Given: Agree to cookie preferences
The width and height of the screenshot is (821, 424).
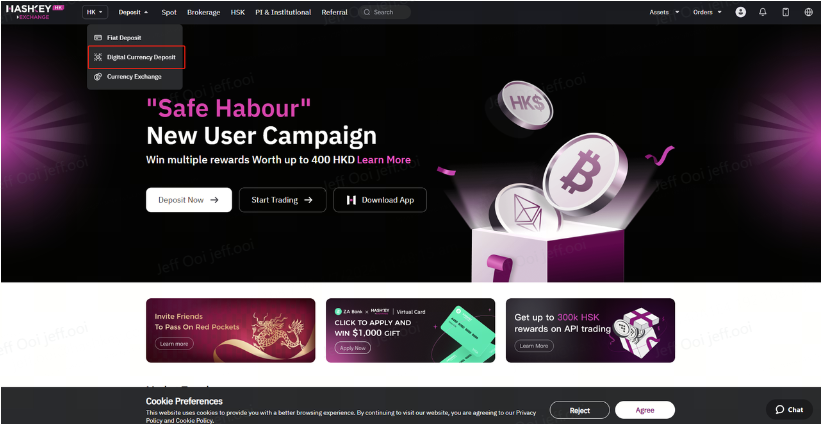Looking at the screenshot, I should tap(645, 410).
